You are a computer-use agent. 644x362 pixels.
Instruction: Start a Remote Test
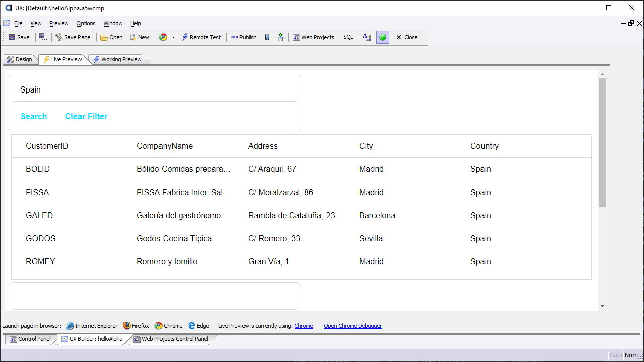pos(201,37)
